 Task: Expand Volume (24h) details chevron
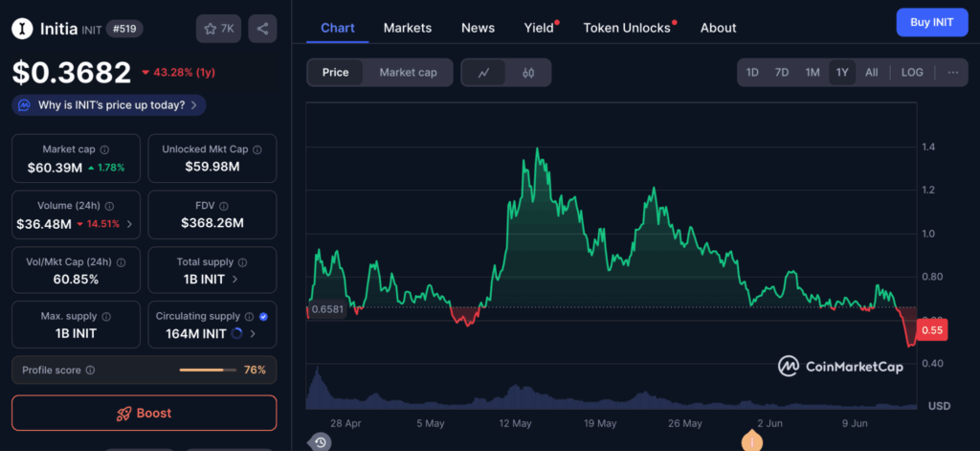click(x=130, y=224)
